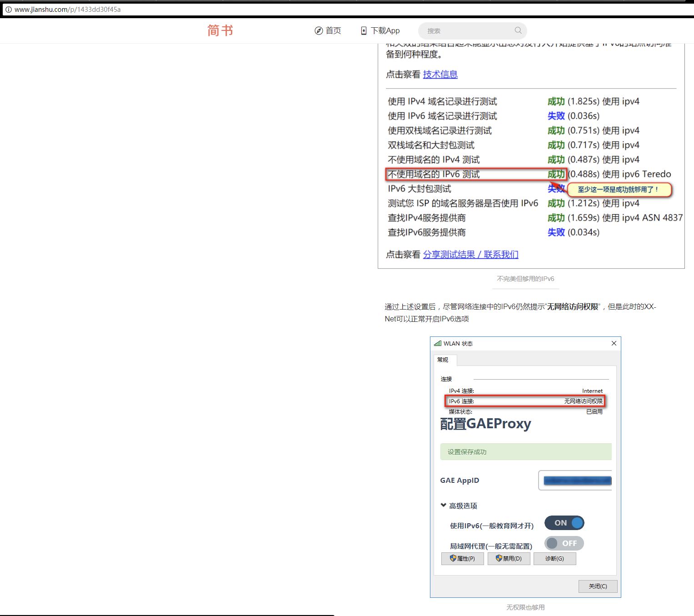Click the compass icon beside 首页

click(319, 30)
